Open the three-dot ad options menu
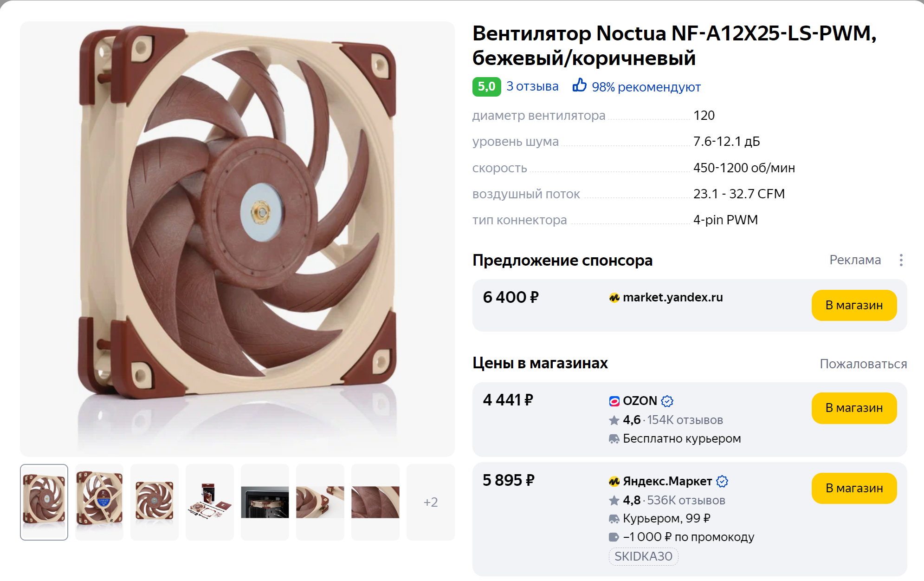This screenshot has height=581, width=924. 901,260
